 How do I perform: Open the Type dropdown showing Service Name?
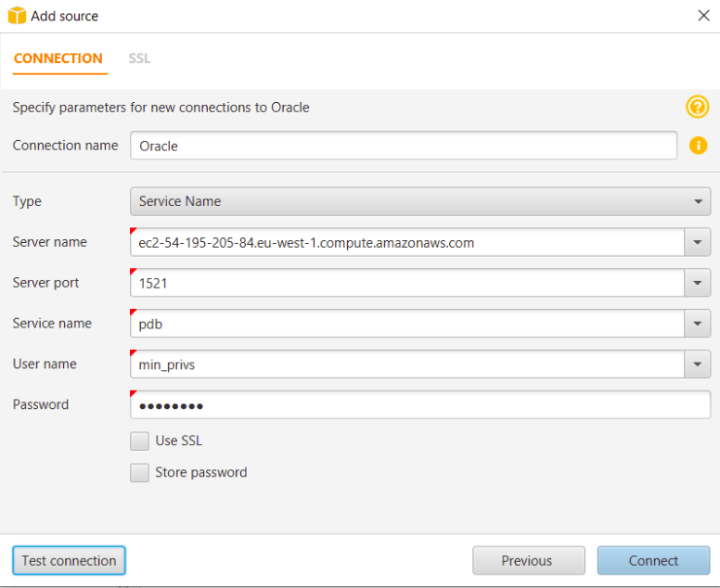click(x=419, y=201)
